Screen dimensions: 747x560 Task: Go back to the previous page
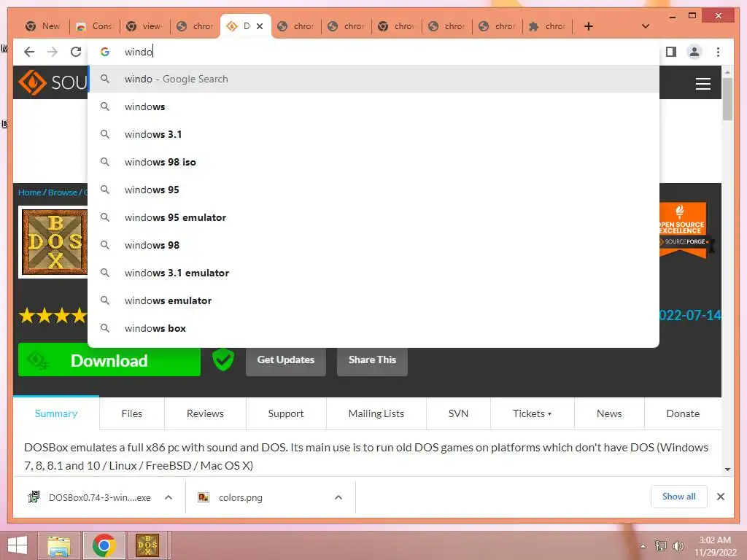(29, 52)
